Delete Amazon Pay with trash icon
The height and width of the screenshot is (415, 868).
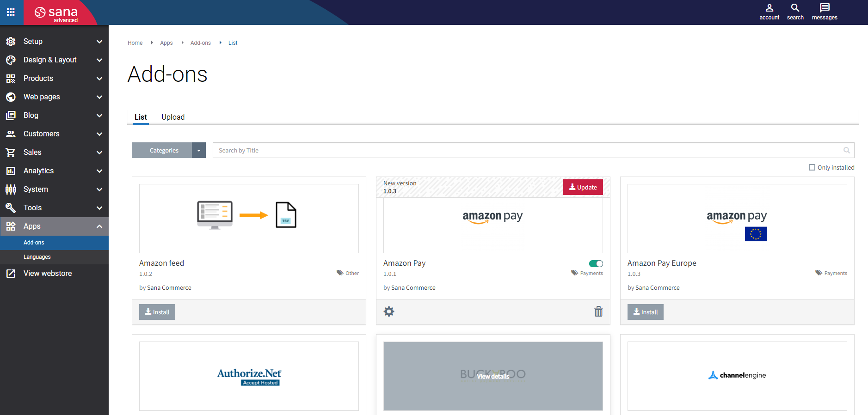pyautogui.click(x=598, y=311)
